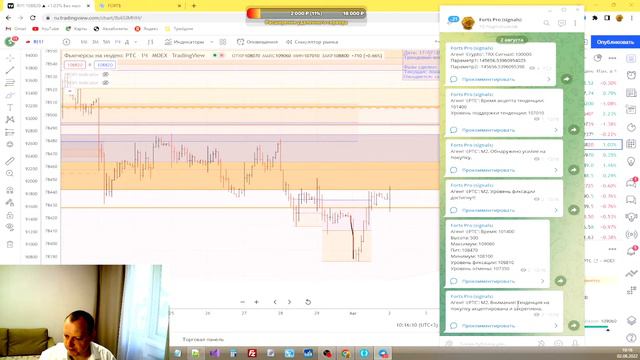The height and width of the screenshot is (360, 640).
Task: Open the news panel icon in right sidebar
Action: click(x=631, y=92)
